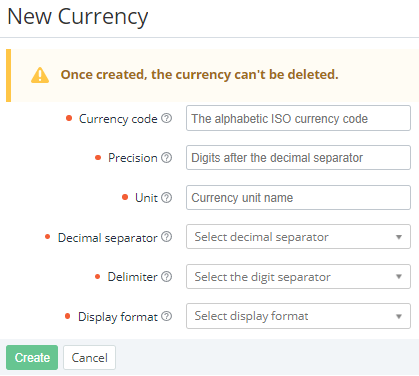Show help for the Delimiter field
This screenshot has height=376, width=419.
pyautogui.click(x=166, y=276)
